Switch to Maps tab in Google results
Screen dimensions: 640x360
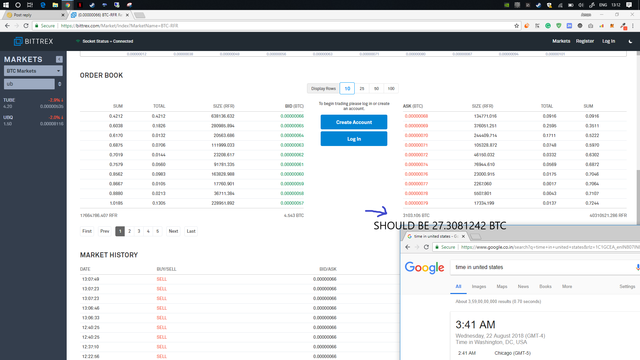pos(502,287)
